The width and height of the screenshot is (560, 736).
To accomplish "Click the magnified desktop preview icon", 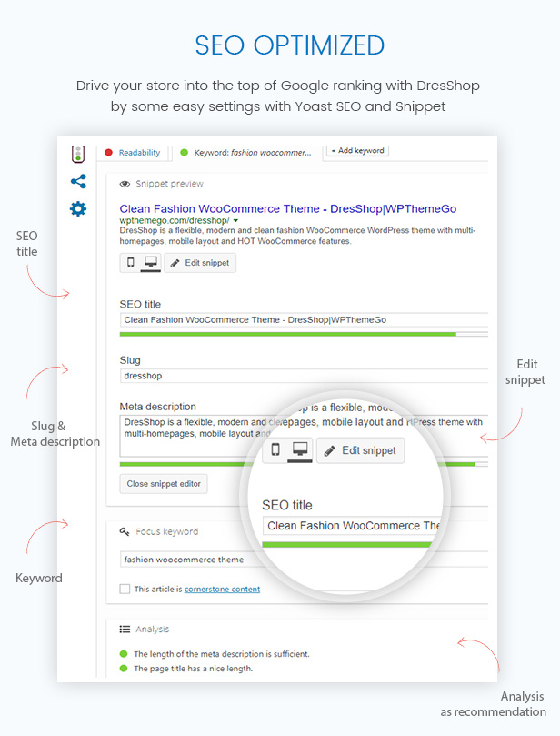I will pos(300,449).
